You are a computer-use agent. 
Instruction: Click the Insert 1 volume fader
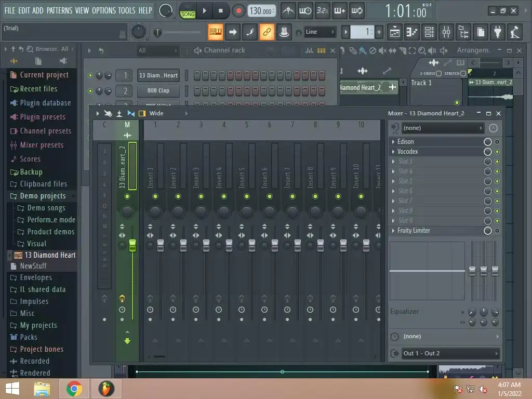pyautogui.click(x=161, y=245)
